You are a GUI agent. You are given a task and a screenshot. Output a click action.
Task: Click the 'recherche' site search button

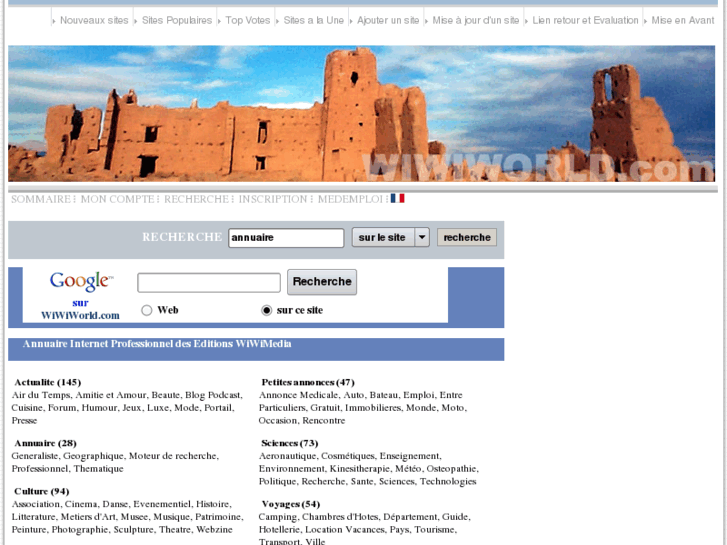467,237
